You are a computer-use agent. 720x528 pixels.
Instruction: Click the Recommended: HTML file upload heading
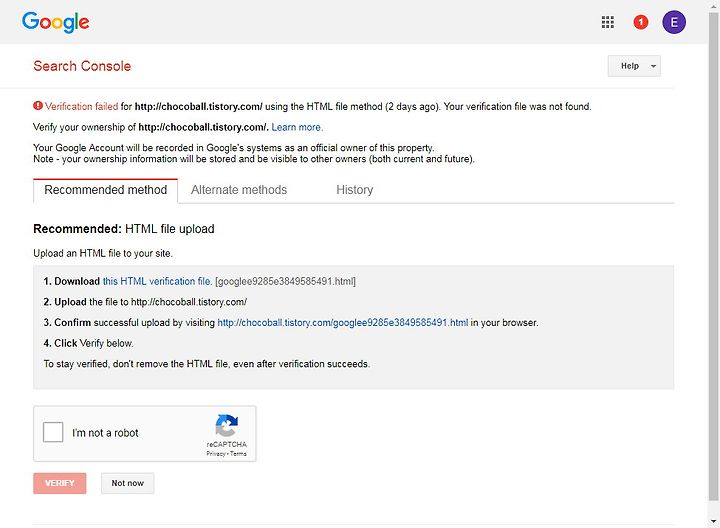tap(124, 229)
